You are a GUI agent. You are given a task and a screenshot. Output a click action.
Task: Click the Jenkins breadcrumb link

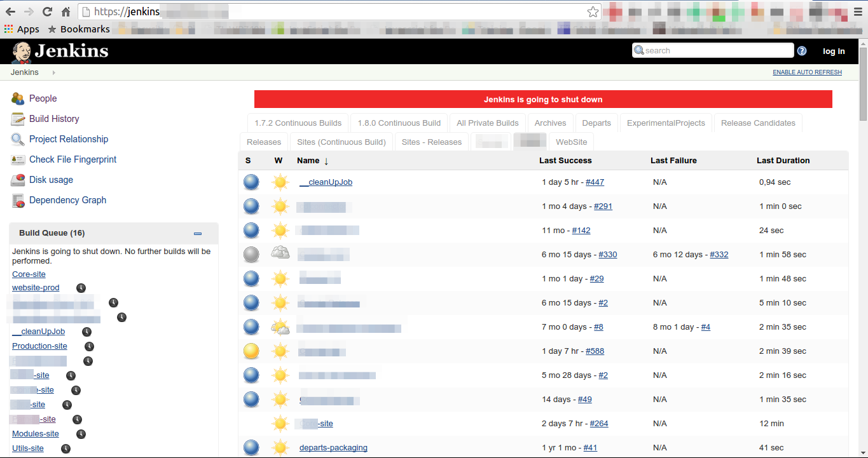point(25,72)
